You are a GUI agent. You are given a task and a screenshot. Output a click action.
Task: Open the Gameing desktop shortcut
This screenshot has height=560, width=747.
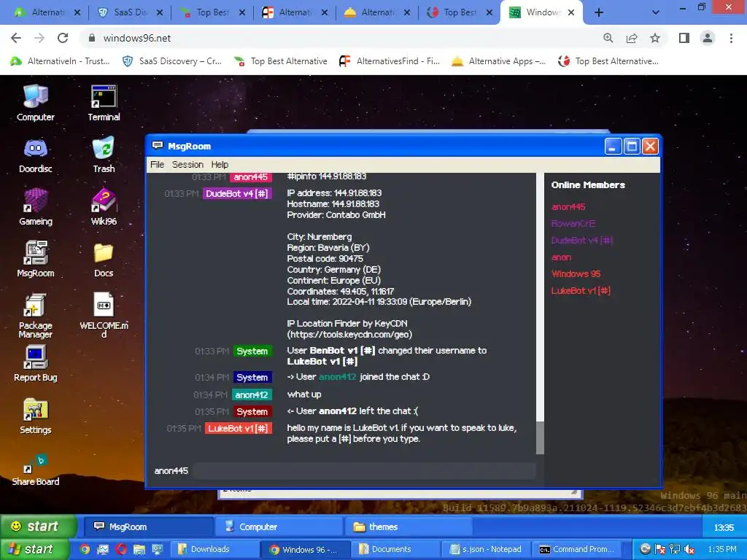coord(35,207)
